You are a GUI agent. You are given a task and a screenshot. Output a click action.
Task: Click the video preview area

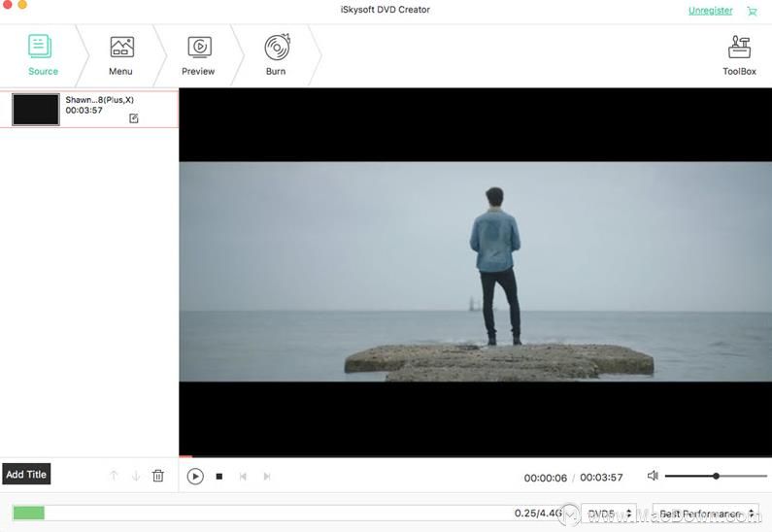click(475, 272)
